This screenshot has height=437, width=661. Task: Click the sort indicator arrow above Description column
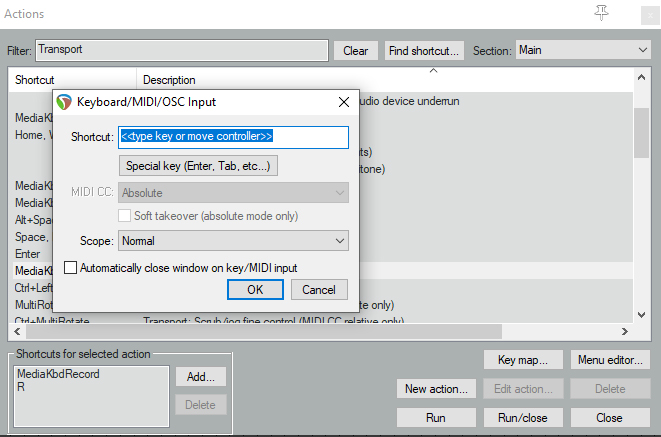[x=433, y=71]
